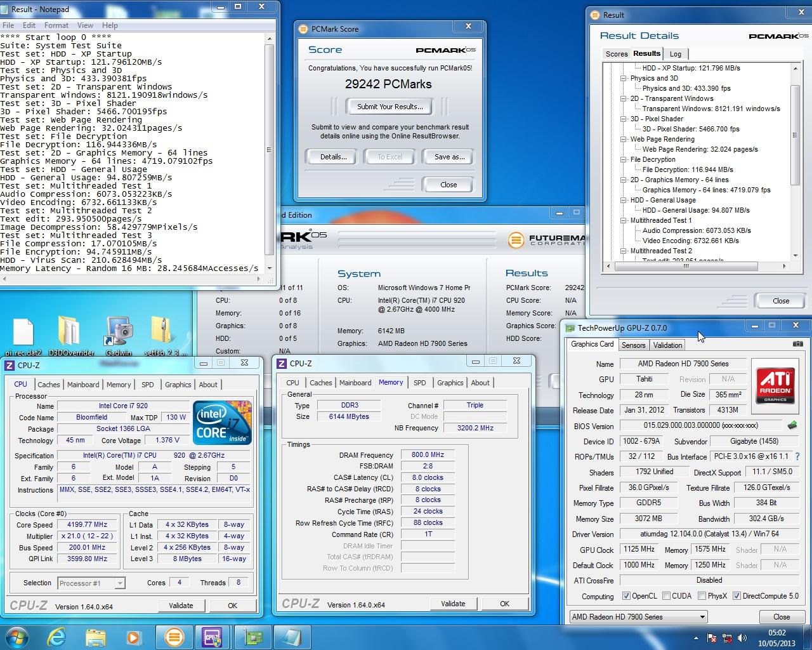Click the GPU-Z BIOS save icon
The width and height of the screenshot is (812, 650).
(x=792, y=425)
